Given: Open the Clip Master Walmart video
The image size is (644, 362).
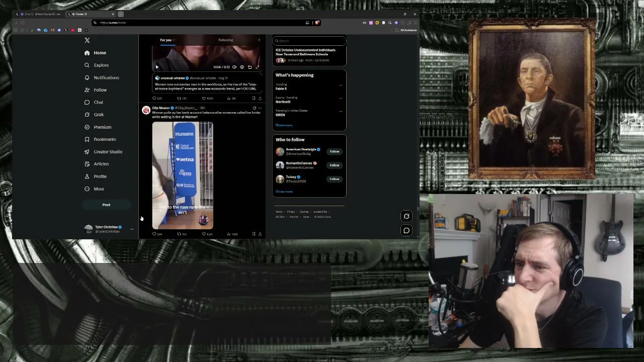Looking at the screenshot, I should [x=183, y=175].
